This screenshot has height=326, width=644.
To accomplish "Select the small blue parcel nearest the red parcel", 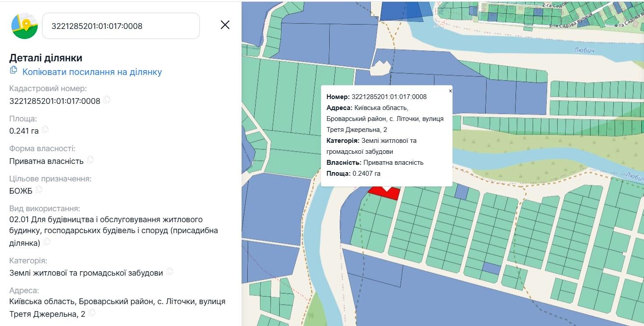I will (x=462, y=192).
